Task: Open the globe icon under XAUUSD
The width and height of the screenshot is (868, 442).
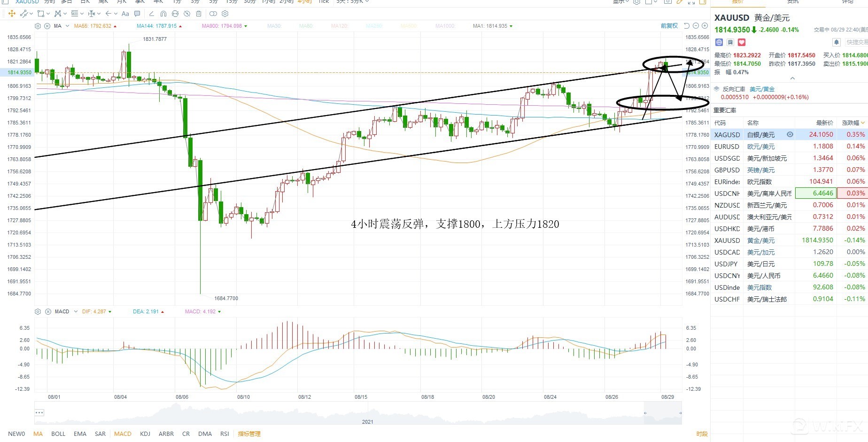Action: click(x=719, y=42)
